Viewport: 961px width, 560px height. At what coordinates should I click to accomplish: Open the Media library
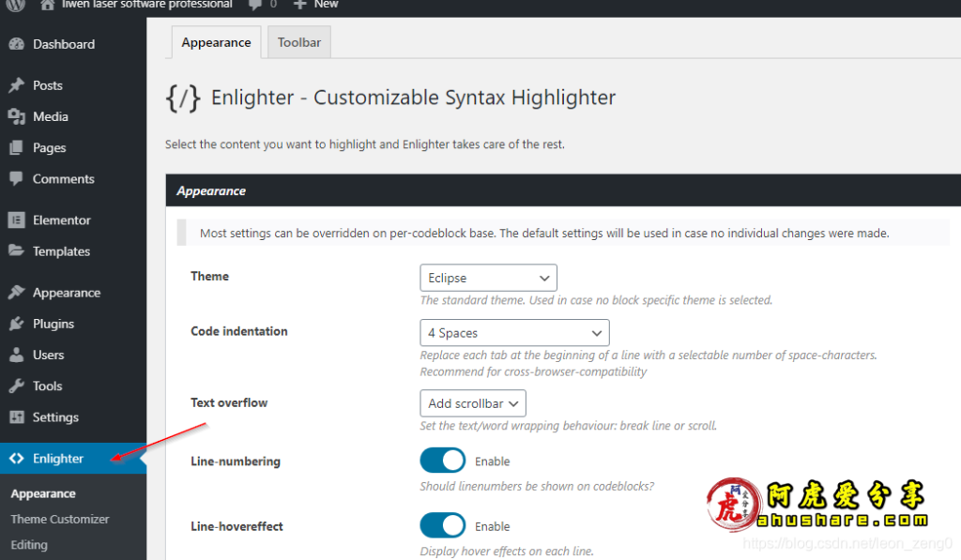[x=49, y=116]
